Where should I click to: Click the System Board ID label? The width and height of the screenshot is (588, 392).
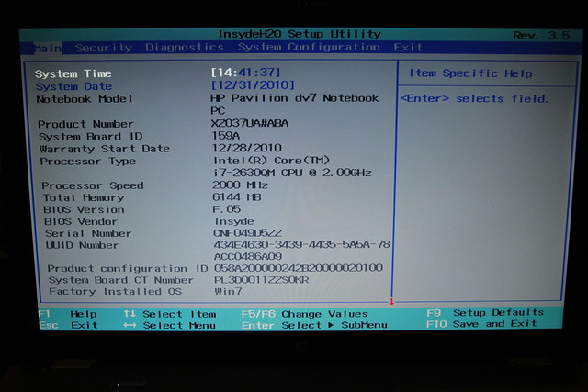(91, 137)
